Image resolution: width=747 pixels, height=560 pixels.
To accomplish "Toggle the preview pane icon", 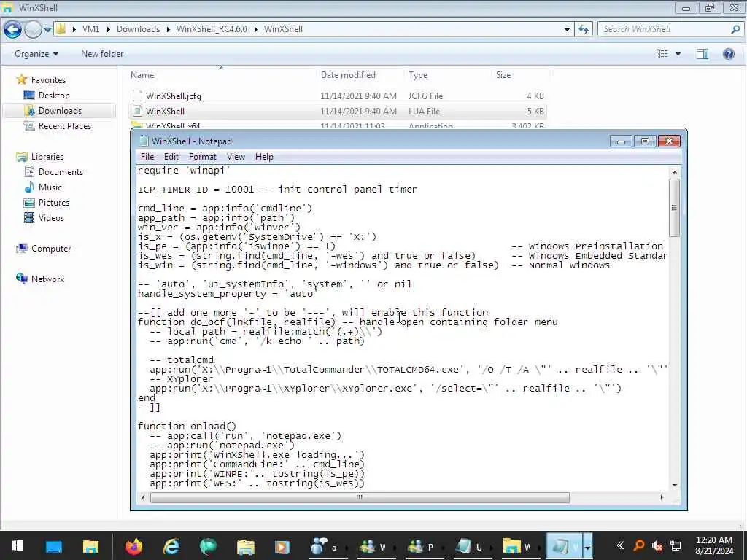I will click(x=703, y=54).
